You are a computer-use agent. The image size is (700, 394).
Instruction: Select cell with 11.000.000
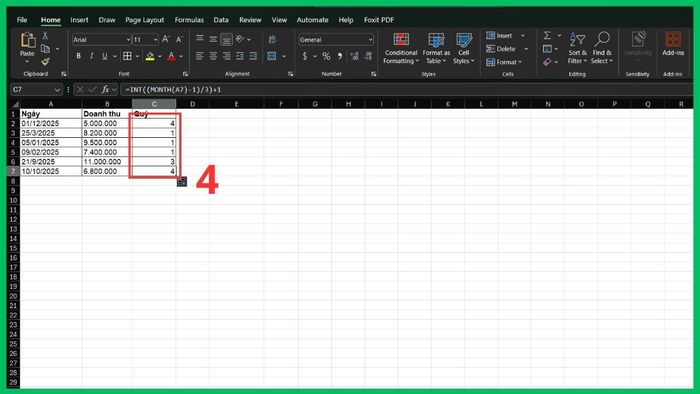point(107,162)
